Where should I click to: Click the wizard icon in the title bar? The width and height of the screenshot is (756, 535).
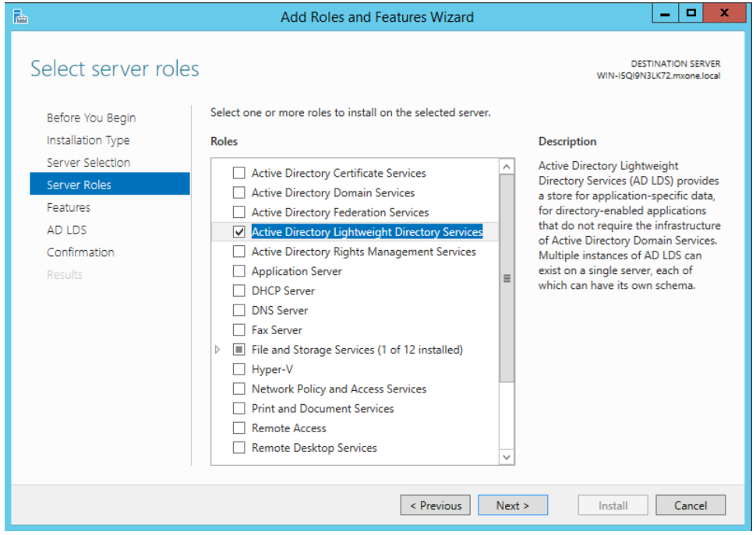click(x=21, y=16)
